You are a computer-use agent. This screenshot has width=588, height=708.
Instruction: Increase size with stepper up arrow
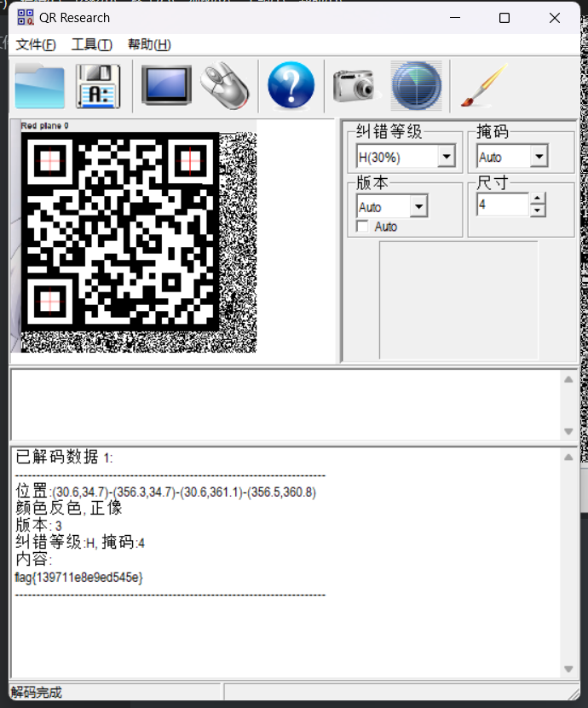coord(538,199)
